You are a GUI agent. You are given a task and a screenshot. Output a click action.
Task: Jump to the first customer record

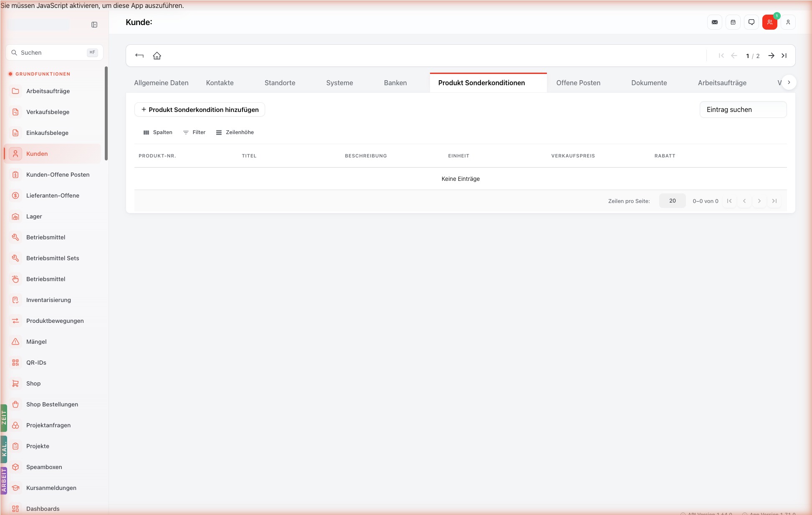coord(721,56)
